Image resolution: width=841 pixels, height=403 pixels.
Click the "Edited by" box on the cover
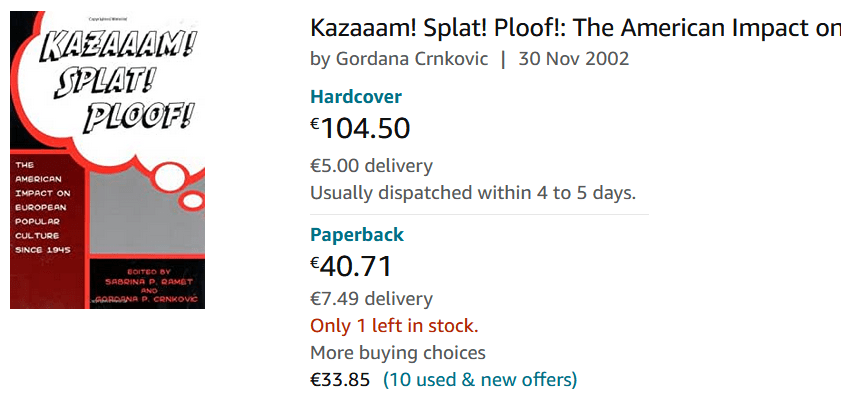tap(146, 284)
